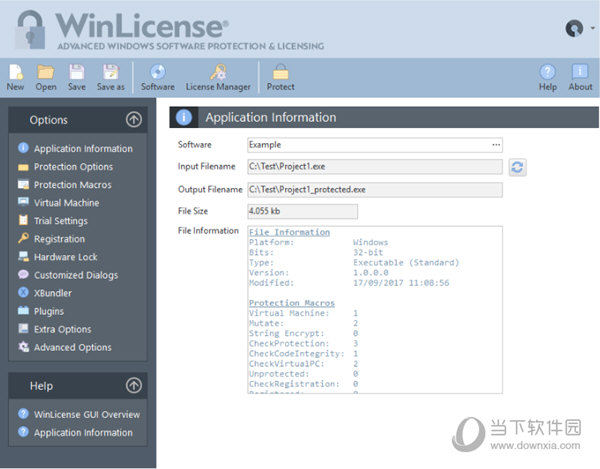
Task: Click the Save as toolbar icon
Action: [x=111, y=77]
